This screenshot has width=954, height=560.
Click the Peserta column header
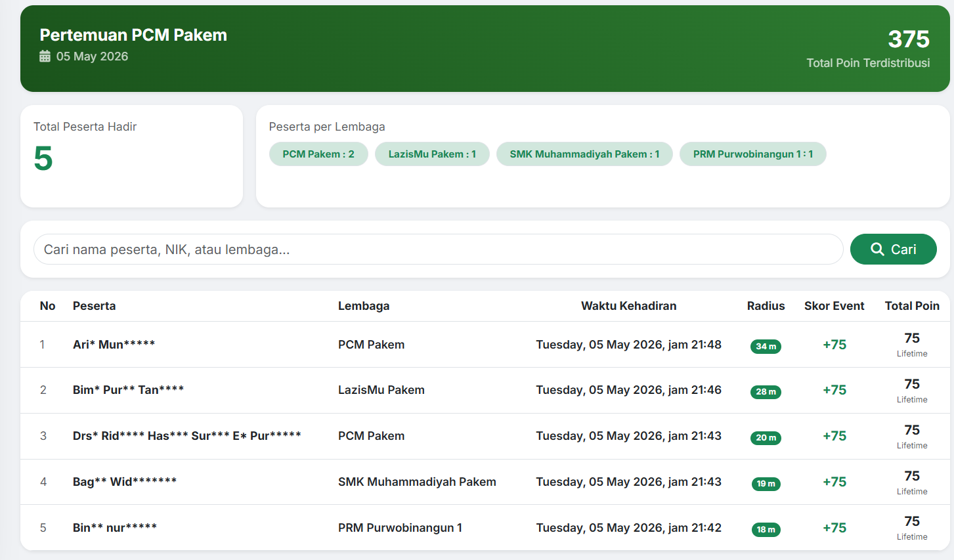[x=94, y=306]
